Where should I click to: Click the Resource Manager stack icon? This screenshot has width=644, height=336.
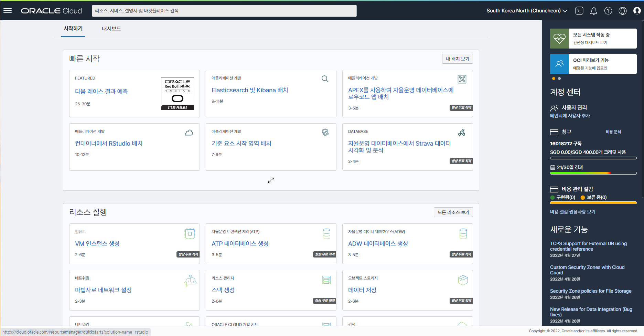tap(326, 280)
